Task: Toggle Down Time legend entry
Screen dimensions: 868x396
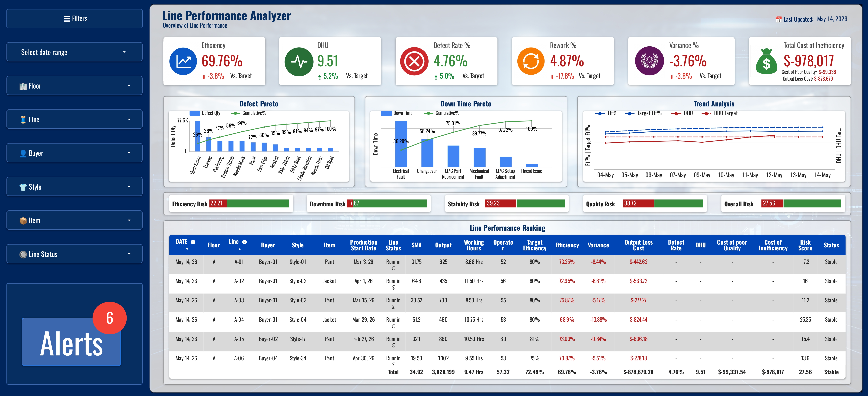Action: [x=397, y=113]
